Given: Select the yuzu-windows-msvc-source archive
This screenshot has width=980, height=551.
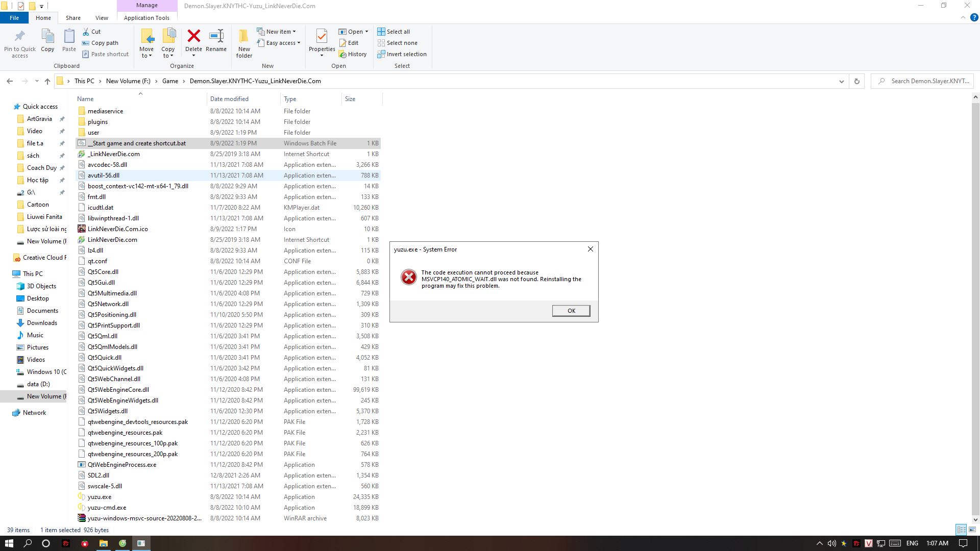Looking at the screenshot, I should 145,518.
